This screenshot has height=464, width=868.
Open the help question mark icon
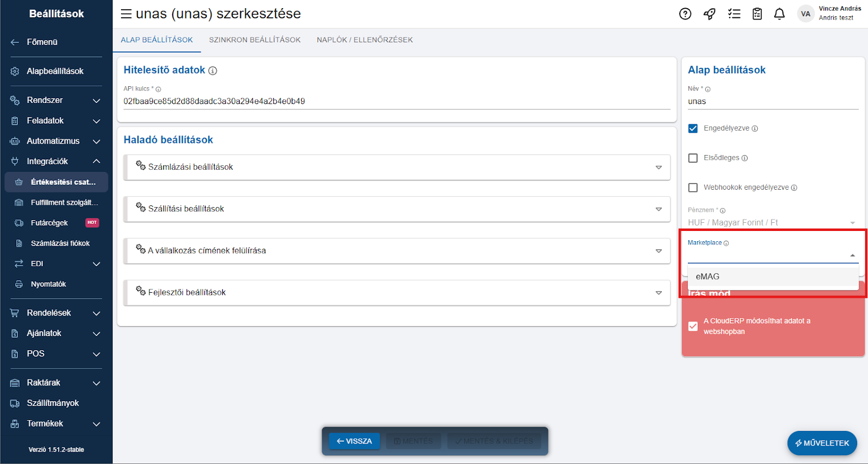[x=685, y=14]
